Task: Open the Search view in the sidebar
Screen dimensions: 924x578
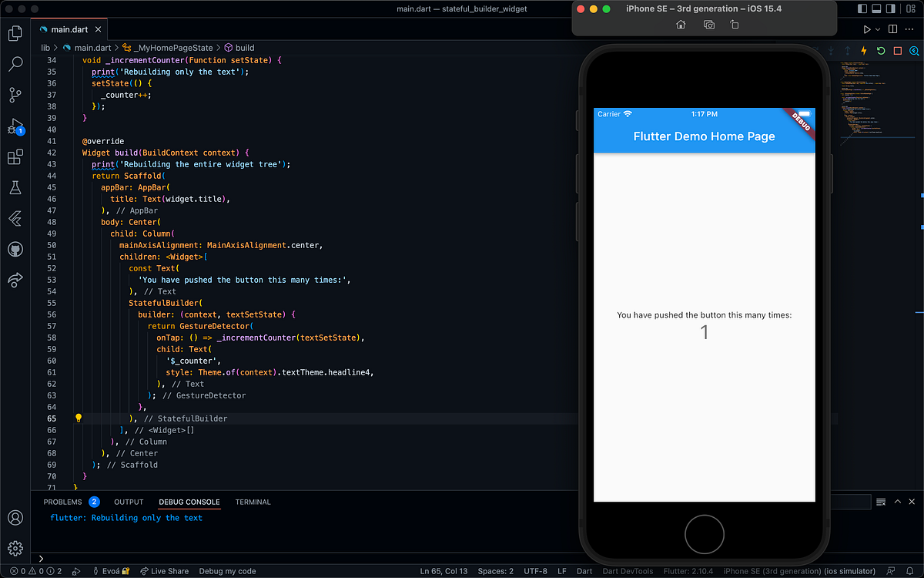Action: pyautogui.click(x=15, y=64)
